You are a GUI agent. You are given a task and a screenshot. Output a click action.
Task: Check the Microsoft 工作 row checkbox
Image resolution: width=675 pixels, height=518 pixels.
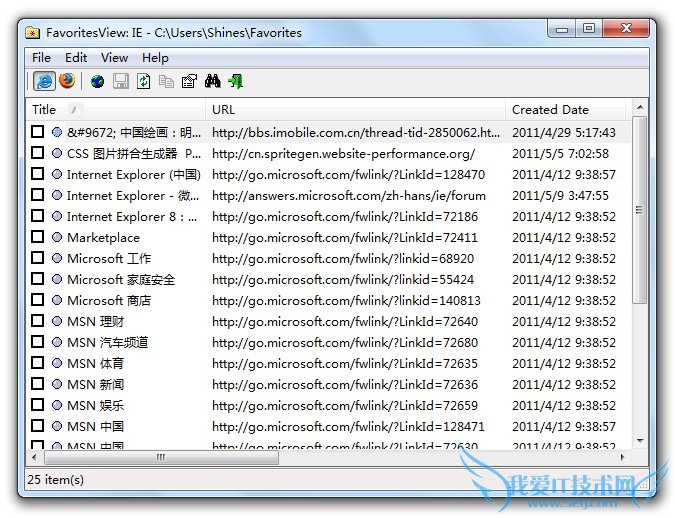coord(37,257)
